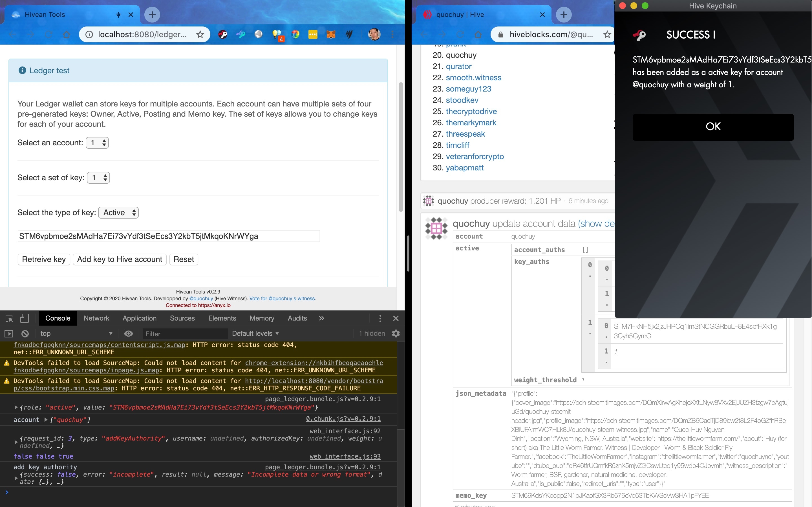Switch to the Memory tab in DevTools
Screen dimensions: 812x507
point(261,318)
